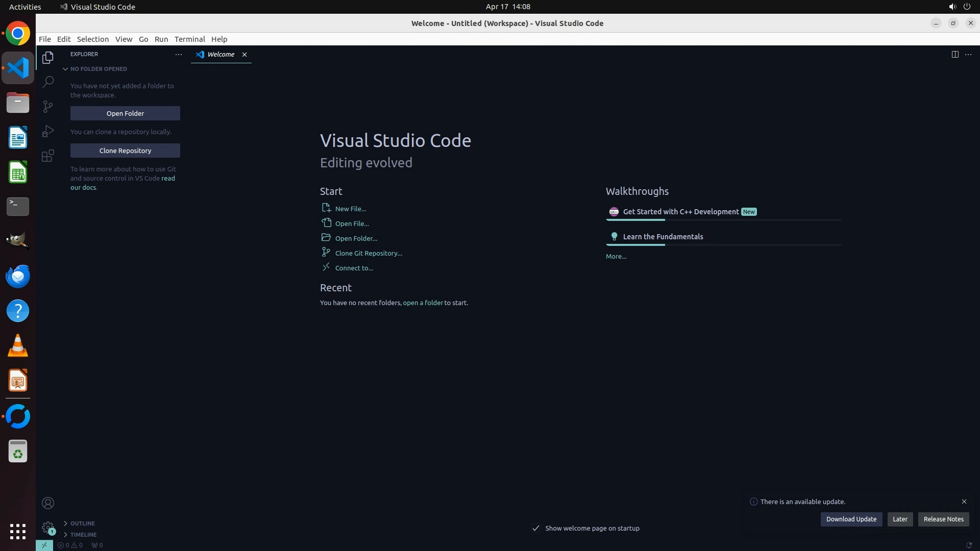The height and width of the screenshot is (551, 980).
Task: Open the Learn the Fundamentals walkthrough
Action: 663,237
